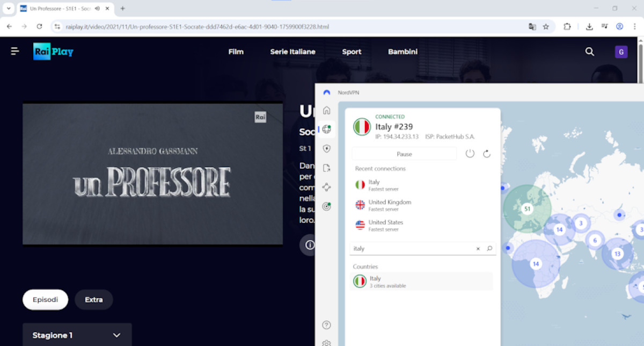Pause the NordVPN connection

point(404,154)
